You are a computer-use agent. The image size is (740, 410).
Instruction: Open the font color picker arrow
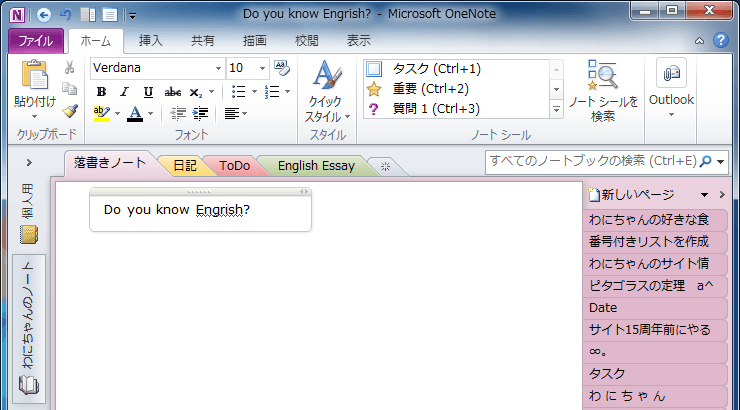click(151, 114)
